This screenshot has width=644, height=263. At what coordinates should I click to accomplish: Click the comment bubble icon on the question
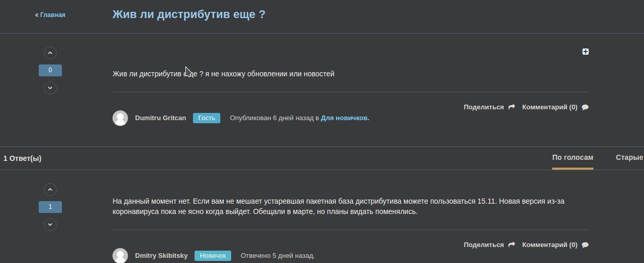585,107
